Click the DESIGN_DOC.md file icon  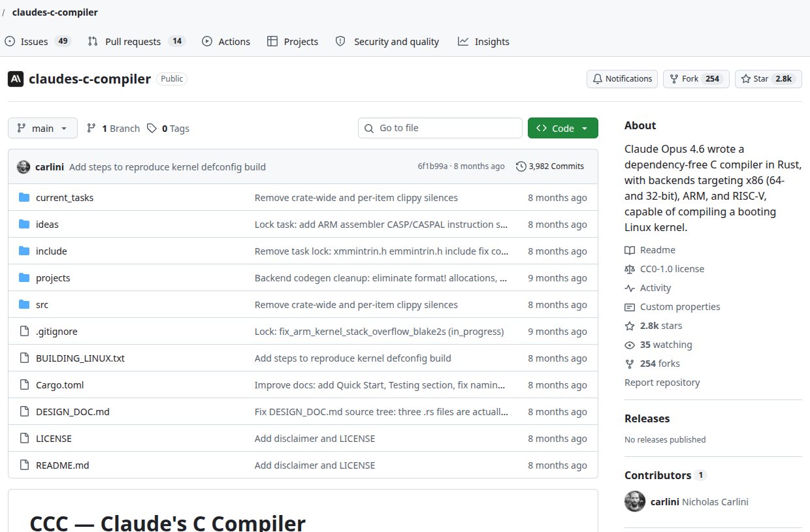24,411
